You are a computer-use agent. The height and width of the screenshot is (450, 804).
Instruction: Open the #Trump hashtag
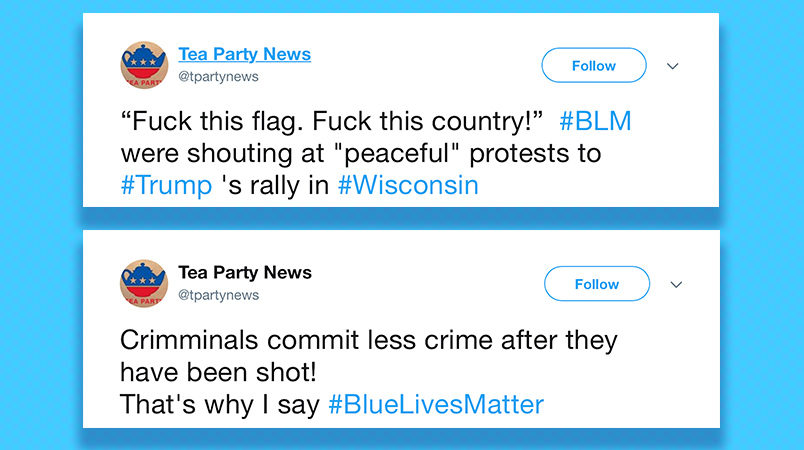166,185
